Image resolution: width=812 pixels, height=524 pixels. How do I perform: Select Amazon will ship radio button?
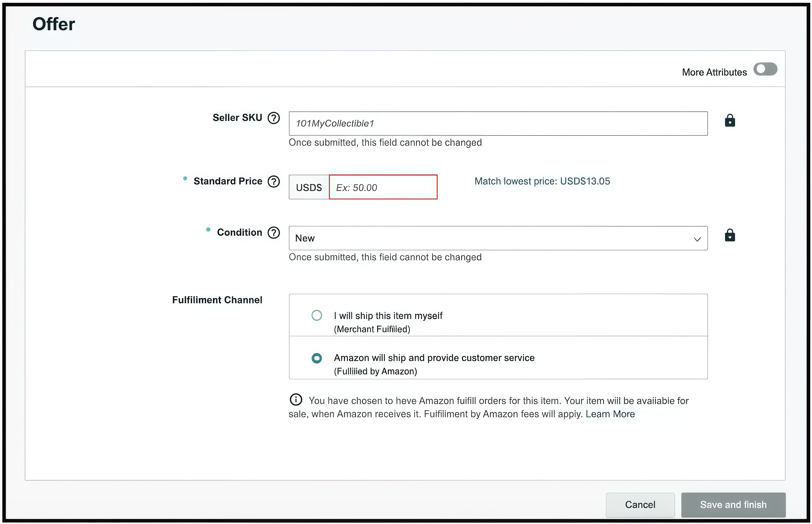point(317,358)
